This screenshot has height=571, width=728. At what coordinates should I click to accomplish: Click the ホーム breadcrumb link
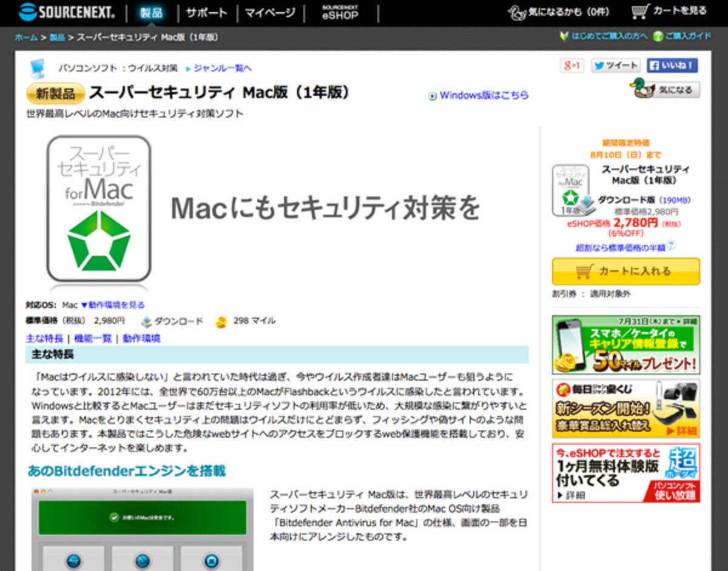click(x=26, y=37)
